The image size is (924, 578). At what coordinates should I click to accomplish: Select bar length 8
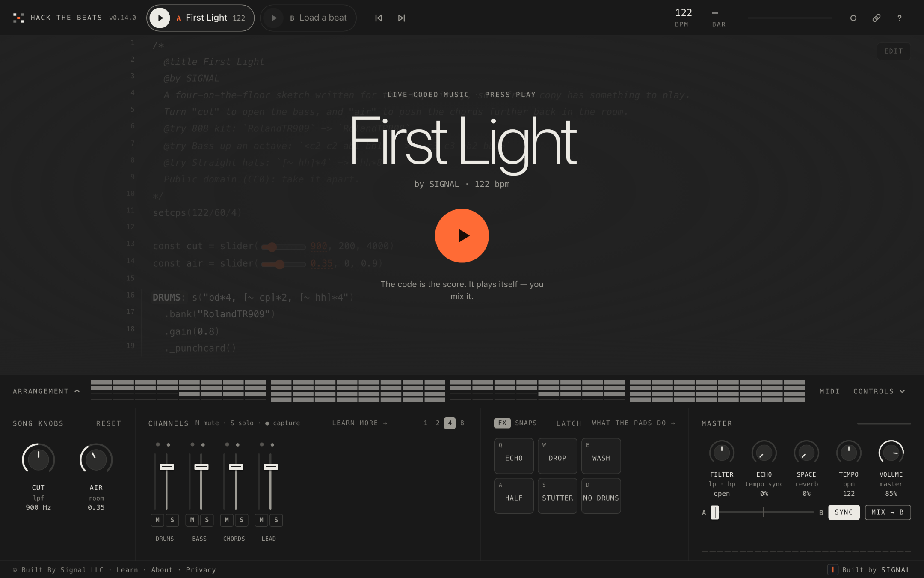pos(462,423)
